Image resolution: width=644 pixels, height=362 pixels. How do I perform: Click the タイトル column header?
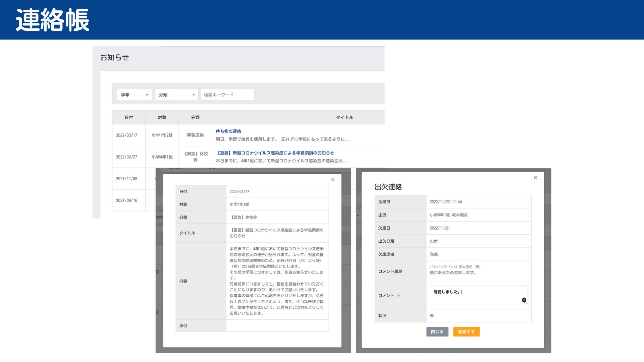(344, 117)
